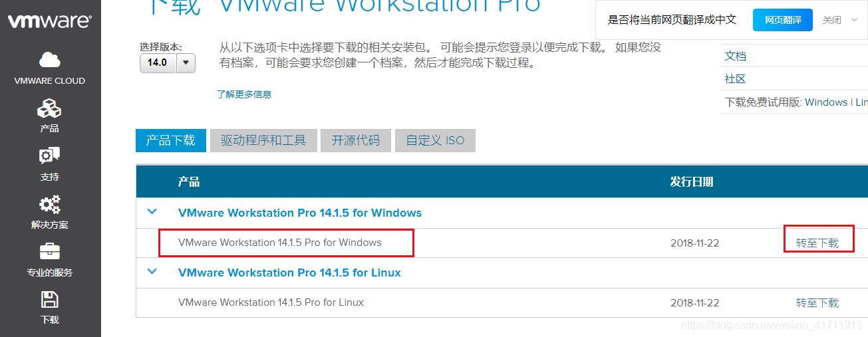This screenshot has width=868, height=337.
Task: Open the 社区 link
Action: coord(735,78)
